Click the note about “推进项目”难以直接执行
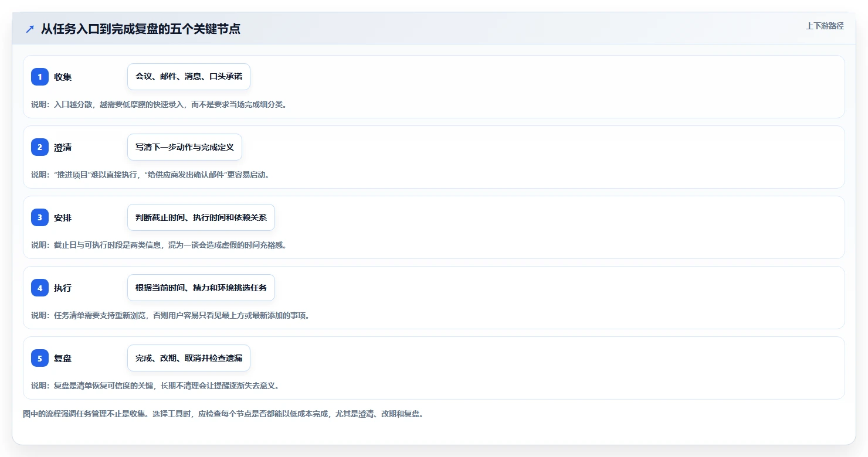Image resolution: width=868 pixels, height=457 pixels. click(x=151, y=175)
